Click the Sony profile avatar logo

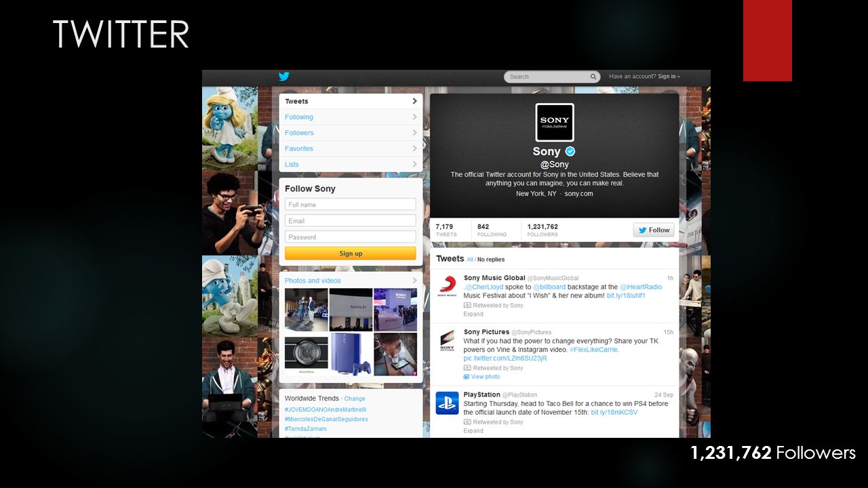555,122
